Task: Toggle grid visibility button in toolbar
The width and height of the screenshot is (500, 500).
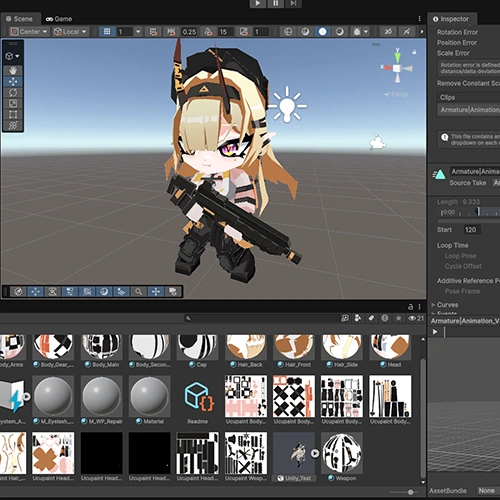Action: pos(107,32)
